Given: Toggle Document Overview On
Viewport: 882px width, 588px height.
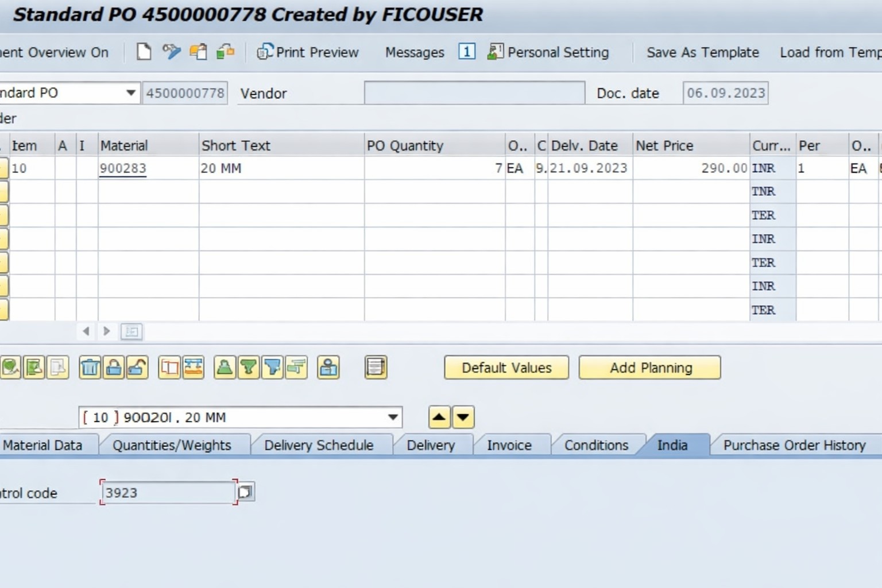Looking at the screenshot, I should coord(54,52).
